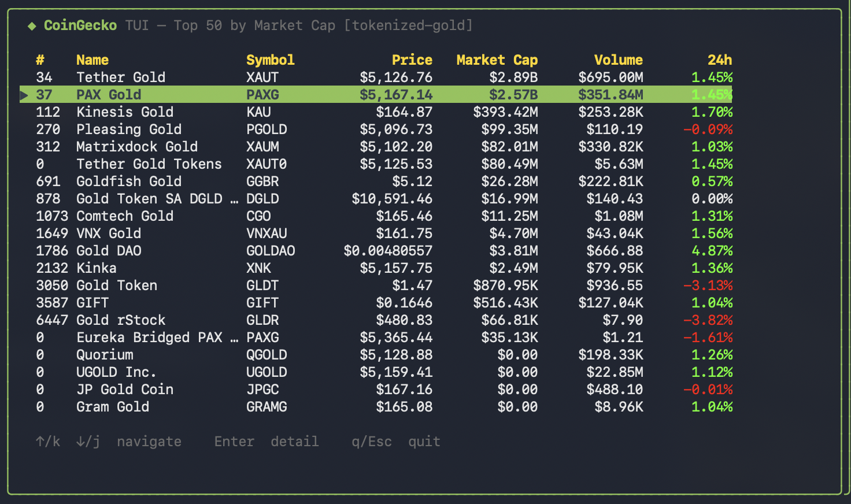This screenshot has height=504, width=851.
Task: Click the 24h column header
Action: [720, 60]
